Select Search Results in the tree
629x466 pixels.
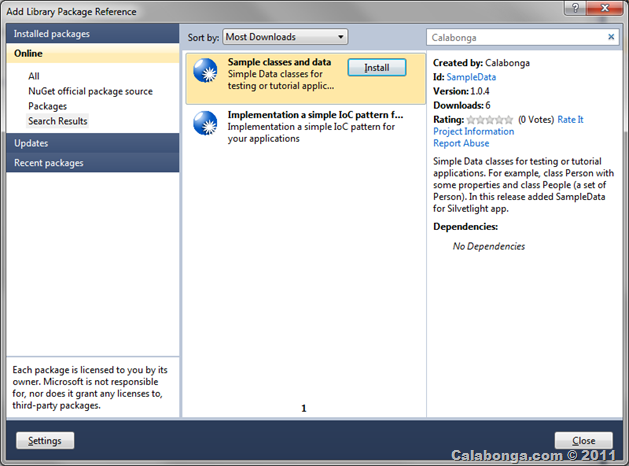coord(57,121)
